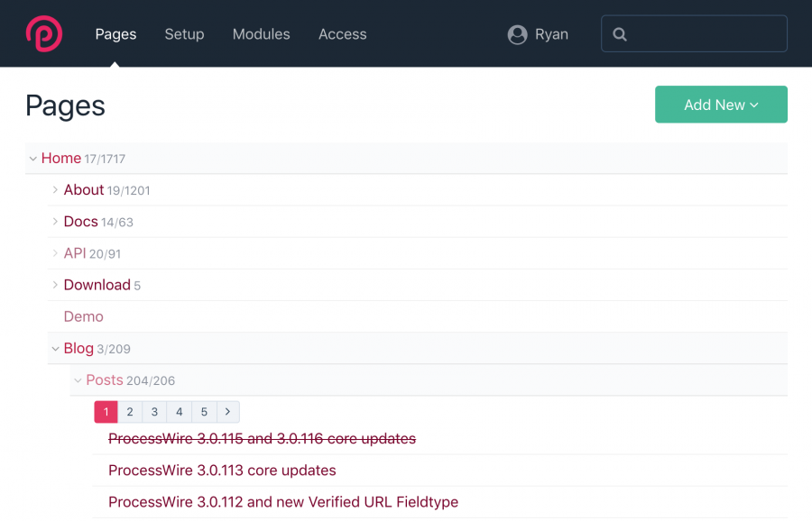Screen dimensions: 812x521
Task: Select the Docs page link
Action: [x=81, y=222]
